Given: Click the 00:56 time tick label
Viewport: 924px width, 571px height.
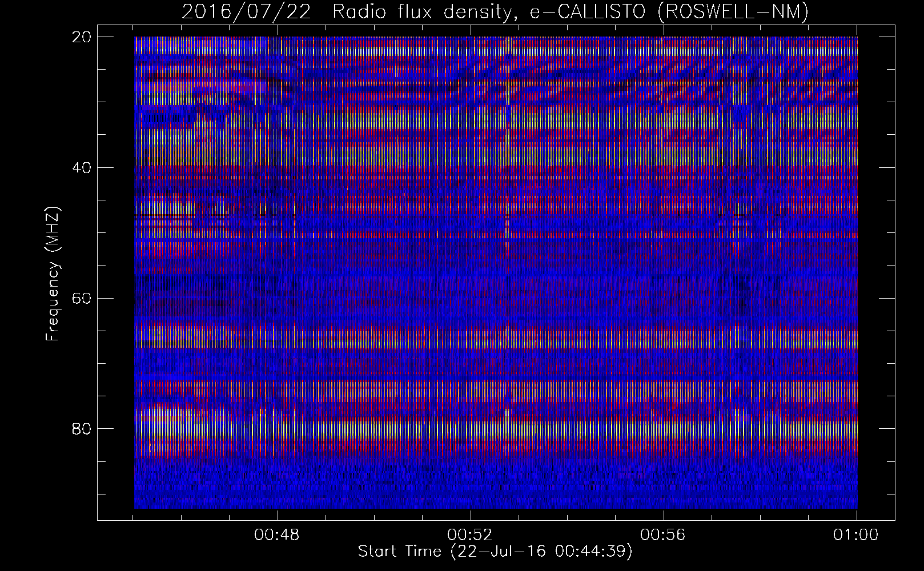Looking at the screenshot, I should click(x=663, y=535).
